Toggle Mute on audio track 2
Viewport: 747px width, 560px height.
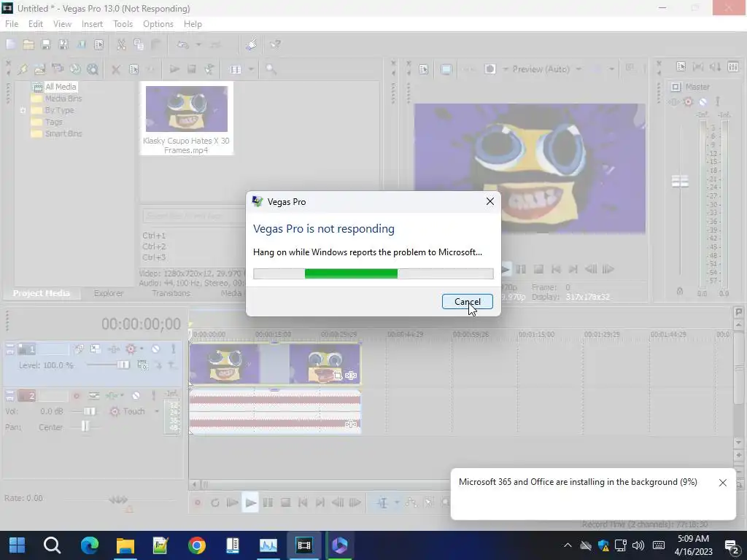[x=136, y=396]
